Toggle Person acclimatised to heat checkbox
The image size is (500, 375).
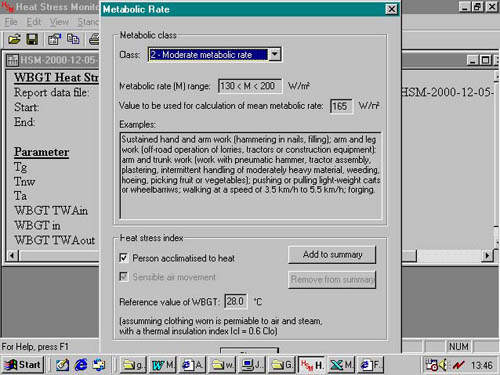[123, 258]
